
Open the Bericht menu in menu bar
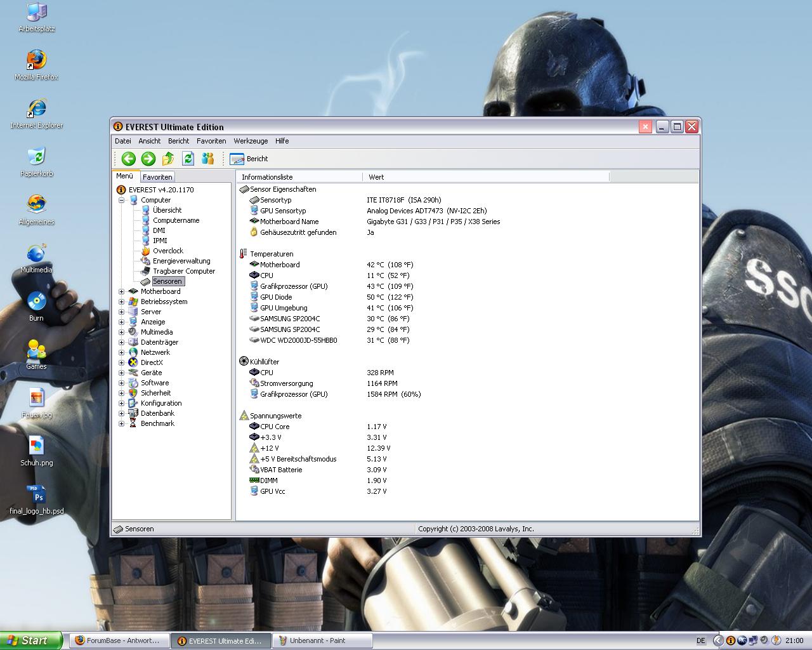[178, 141]
